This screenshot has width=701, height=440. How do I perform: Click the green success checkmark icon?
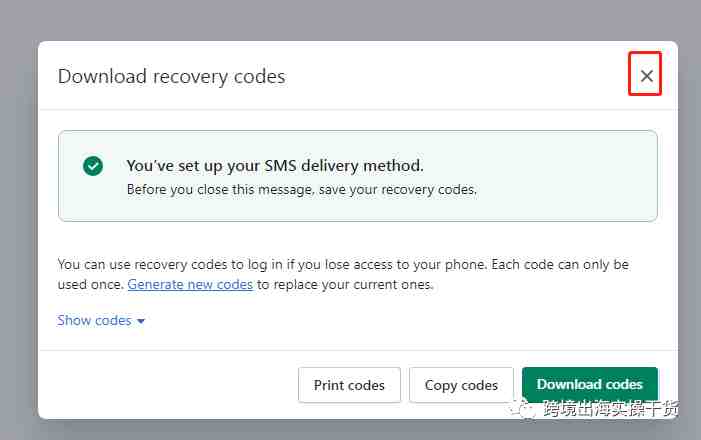pos(93,166)
